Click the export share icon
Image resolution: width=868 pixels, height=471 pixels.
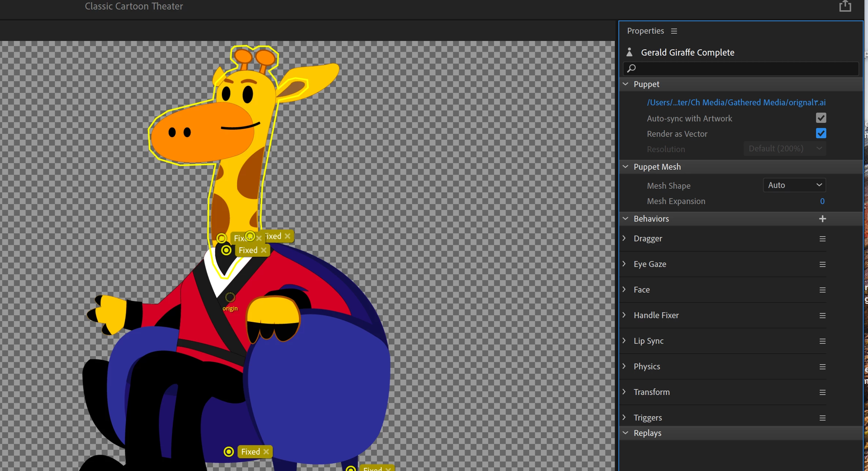pos(845,6)
